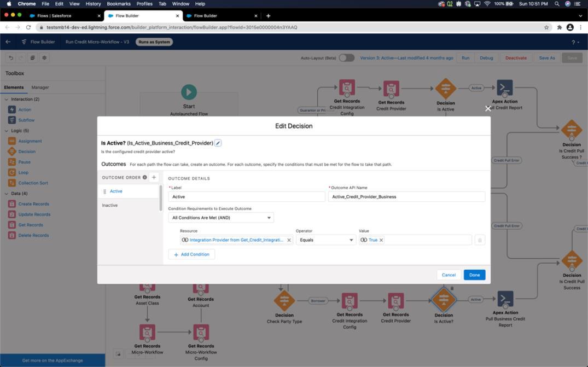Open flow settings gear icon in toolbar
This screenshot has height=367, width=588.
tap(44, 58)
